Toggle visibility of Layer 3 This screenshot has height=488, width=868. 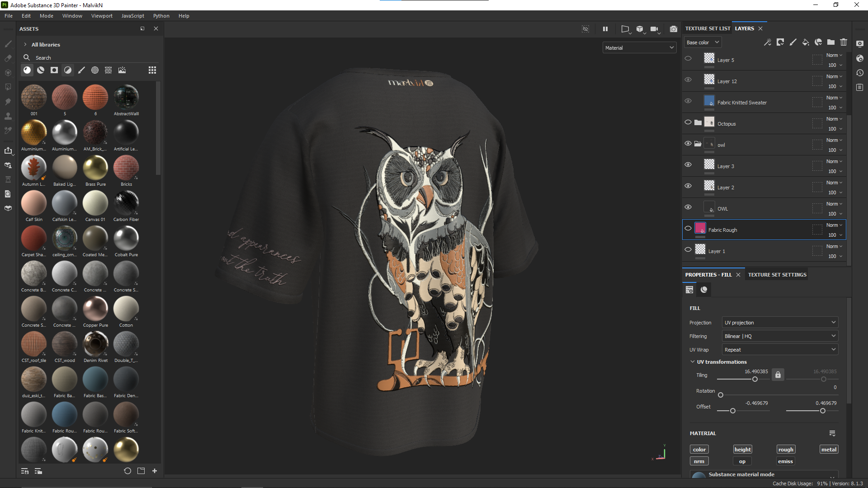(688, 165)
